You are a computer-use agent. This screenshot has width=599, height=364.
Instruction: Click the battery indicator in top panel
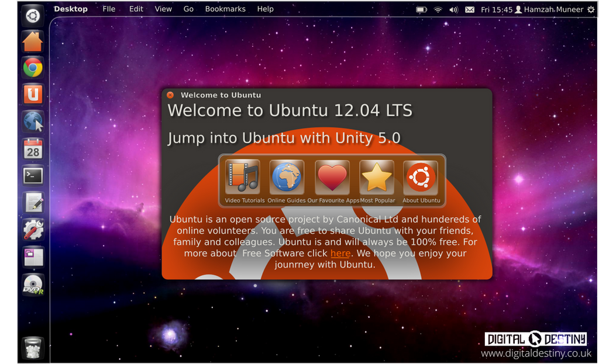click(x=421, y=9)
